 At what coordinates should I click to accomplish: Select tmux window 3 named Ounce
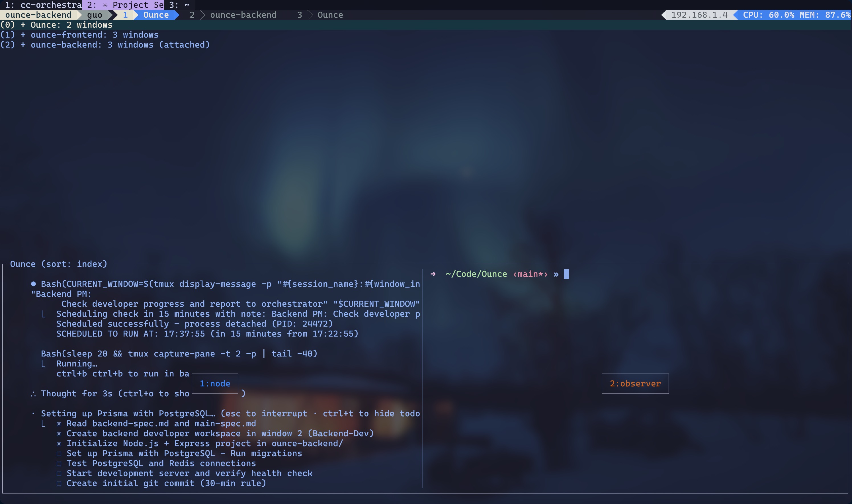point(330,15)
